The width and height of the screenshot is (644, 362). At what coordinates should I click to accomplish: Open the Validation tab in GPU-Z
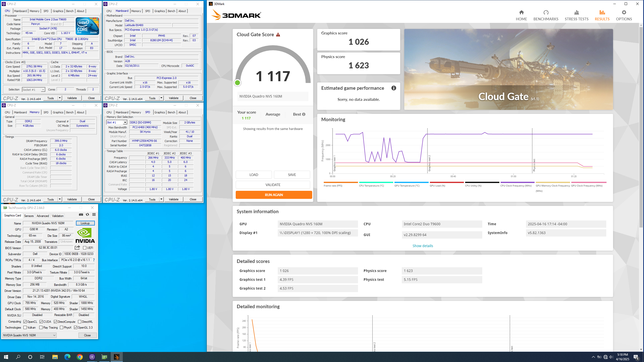click(x=58, y=216)
